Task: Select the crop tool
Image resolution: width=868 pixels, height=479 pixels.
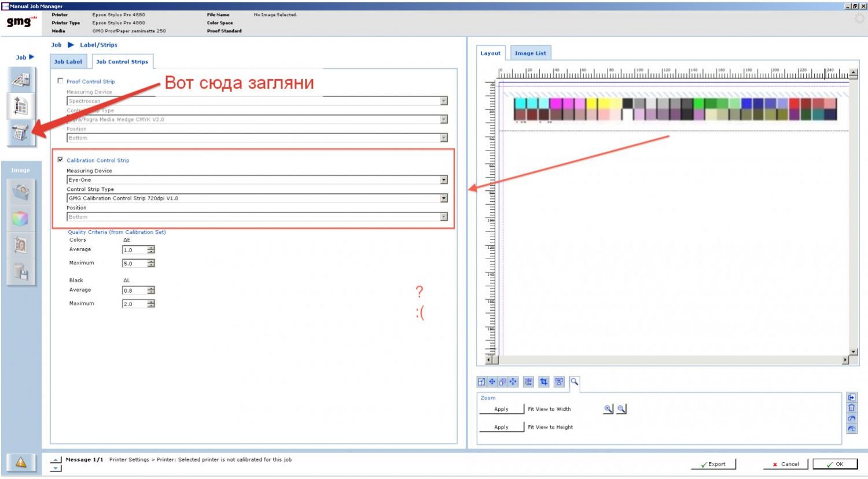Action: 543,382
